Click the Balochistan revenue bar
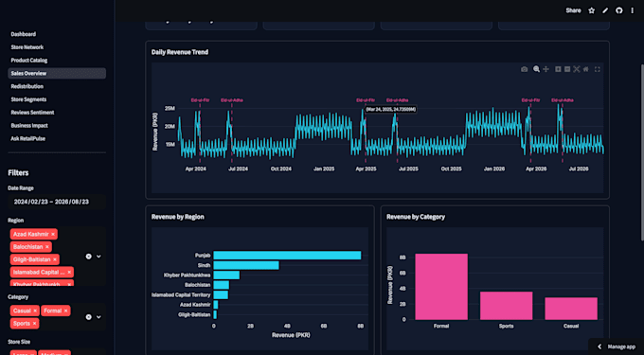The width and height of the screenshot is (644, 355). 222,285
